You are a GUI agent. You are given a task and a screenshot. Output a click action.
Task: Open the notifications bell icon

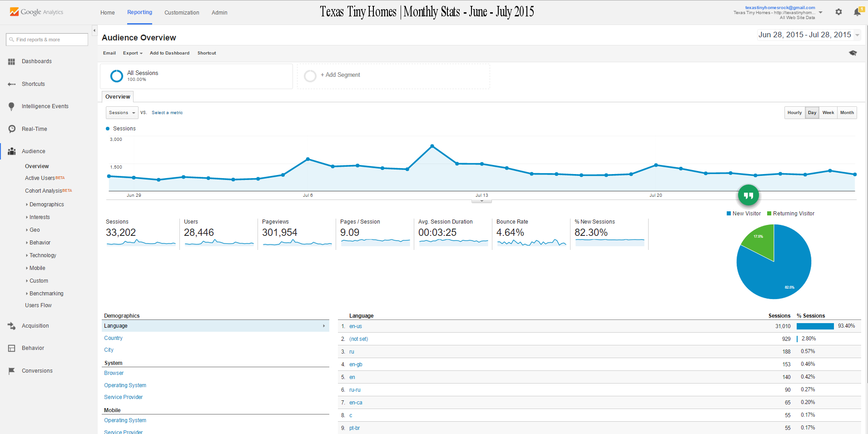tap(857, 12)
